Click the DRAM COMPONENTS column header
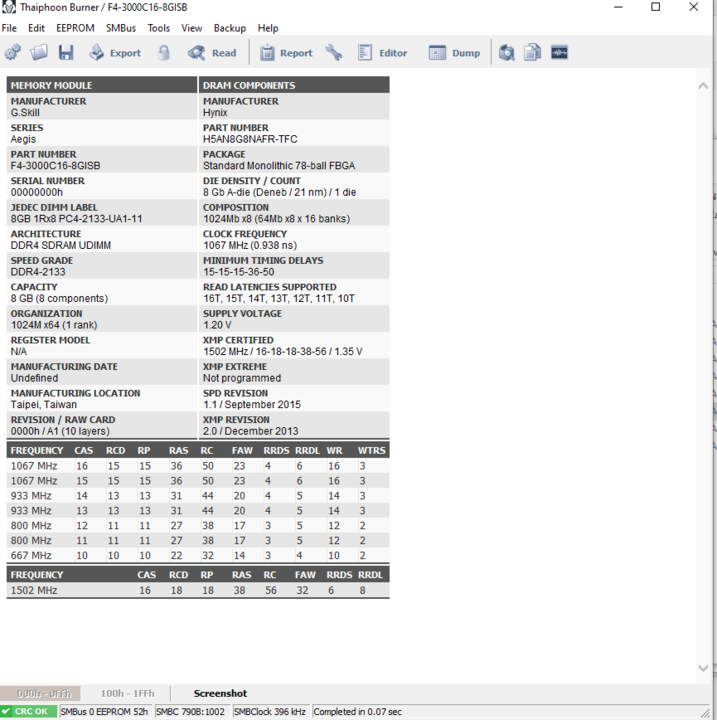Screen dimensions: 717x720 click(x=294, y=85)
